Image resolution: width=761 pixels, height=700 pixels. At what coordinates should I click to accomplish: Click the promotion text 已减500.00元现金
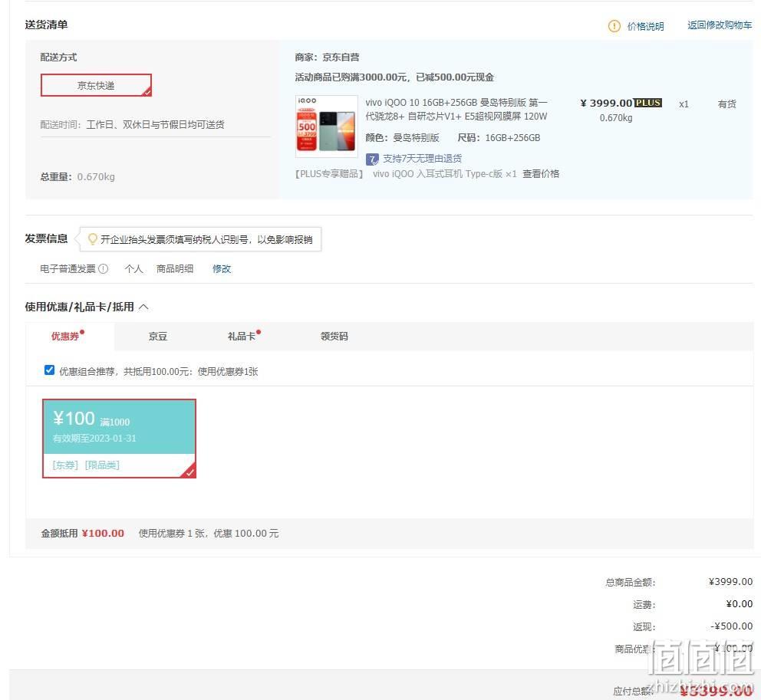tap(455, 77)
